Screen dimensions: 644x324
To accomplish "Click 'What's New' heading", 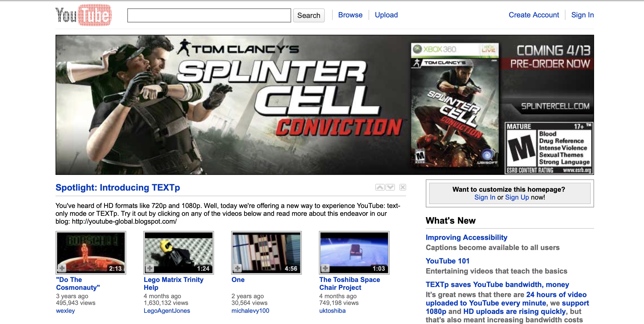I will (x=451, y=221).
